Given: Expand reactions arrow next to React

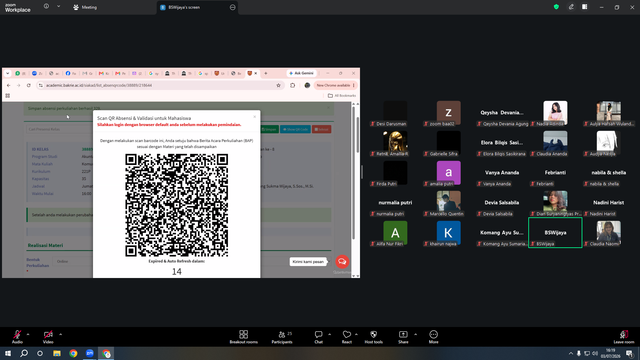Looking at the screenshot, I should 356,334.
